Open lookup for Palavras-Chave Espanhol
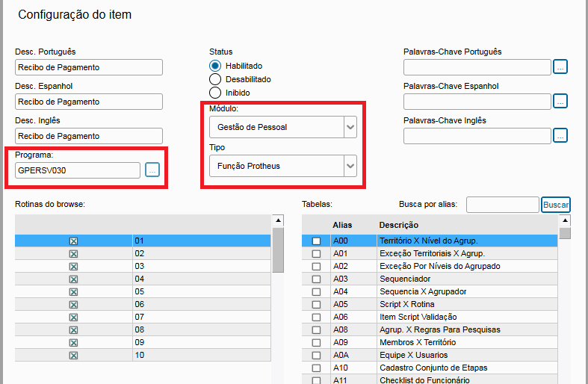The width and height of the screenshot is (588, 384). pos(560,101)
